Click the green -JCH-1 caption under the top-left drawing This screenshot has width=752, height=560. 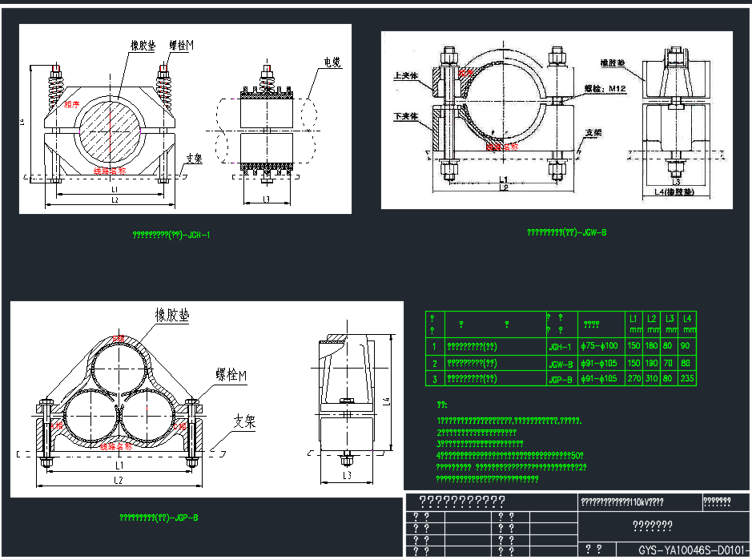pos(171,235)
